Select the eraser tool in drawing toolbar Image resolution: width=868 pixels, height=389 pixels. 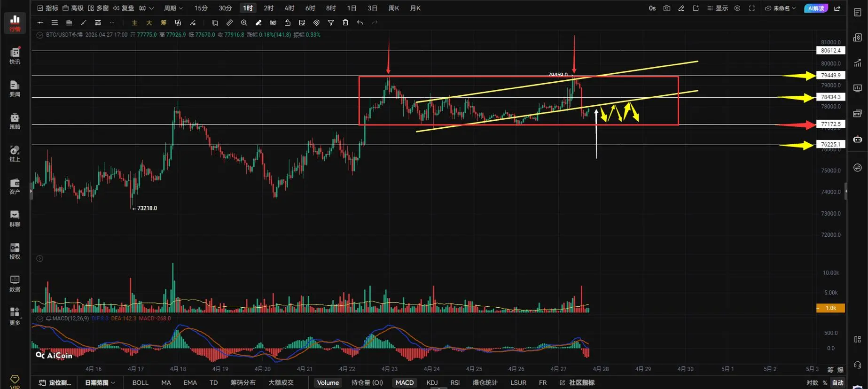tap(258, 23)
